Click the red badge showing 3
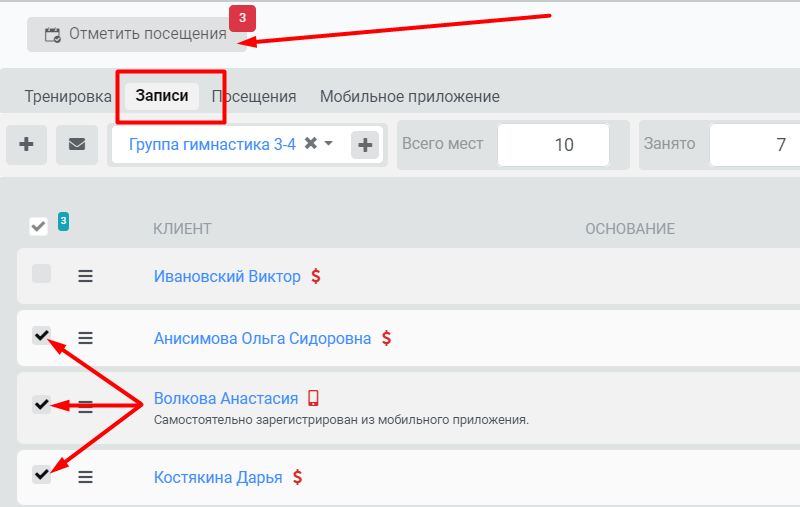This screenshot has width=800, height=507. pos(242,18)
